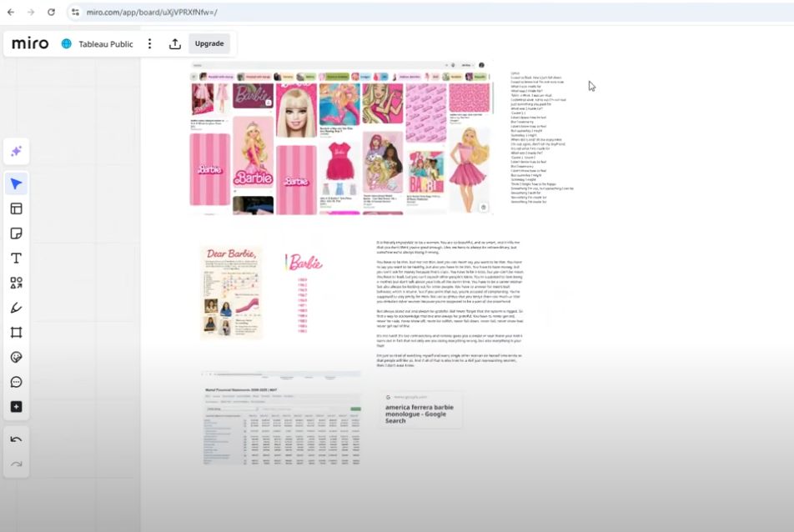The width and height of the screenshot is (794, 532).
Task: Reload the page with the refresh icon
Action: [51, 13]
